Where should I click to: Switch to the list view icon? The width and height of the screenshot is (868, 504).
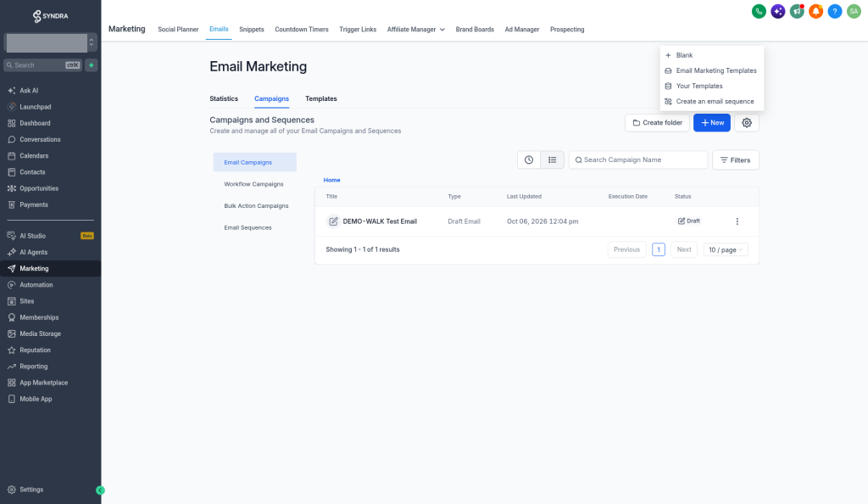pyautogui.click(x=552, y=160)
